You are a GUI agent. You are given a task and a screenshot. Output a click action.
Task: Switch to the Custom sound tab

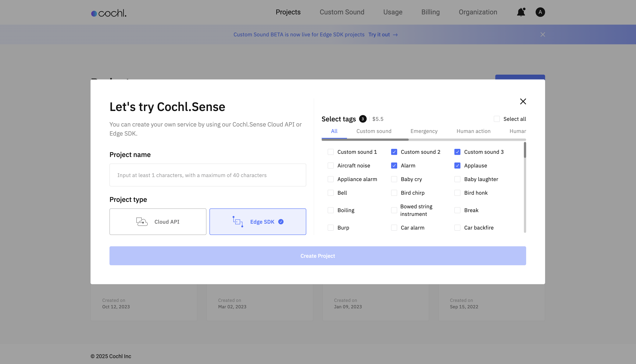[x=374, y=131]
